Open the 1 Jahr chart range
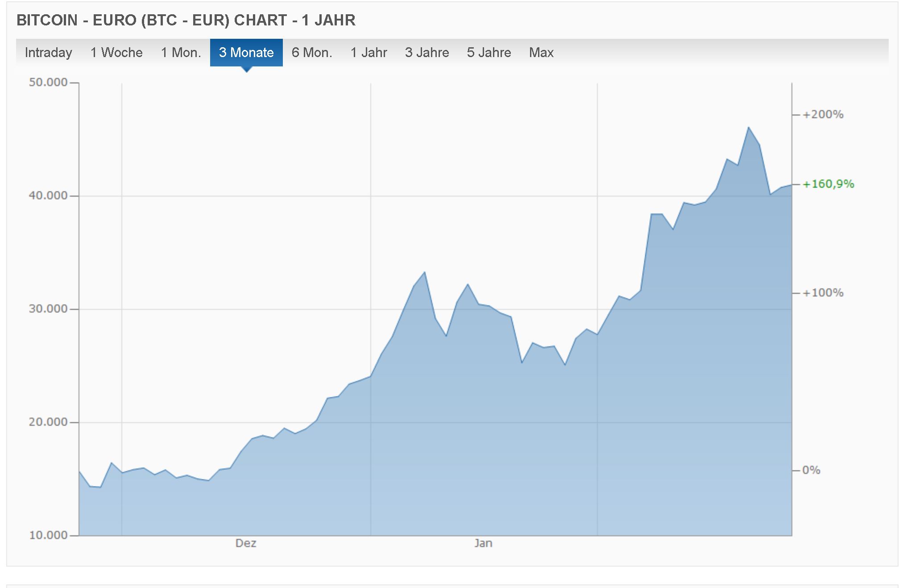 [369, 53]
